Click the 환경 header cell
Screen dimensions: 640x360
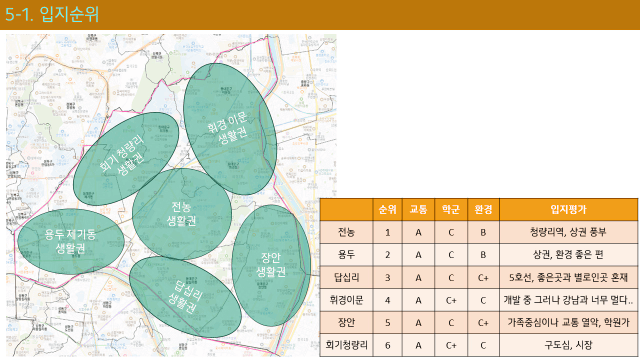[x=483, y=210]
